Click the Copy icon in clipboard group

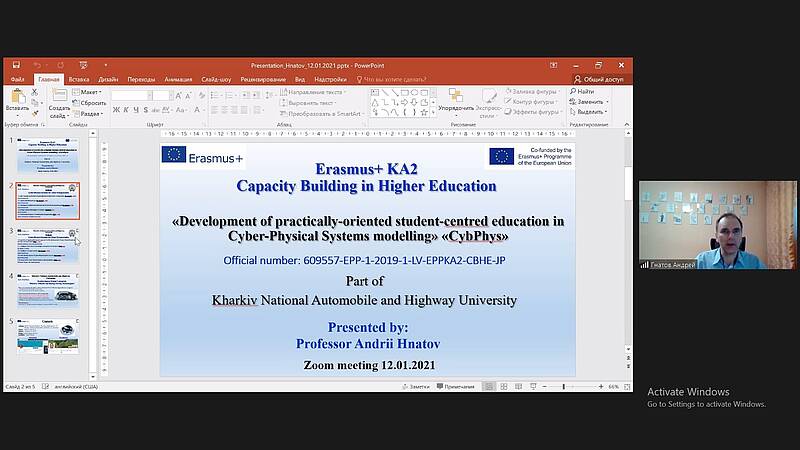tap(35, 103)
